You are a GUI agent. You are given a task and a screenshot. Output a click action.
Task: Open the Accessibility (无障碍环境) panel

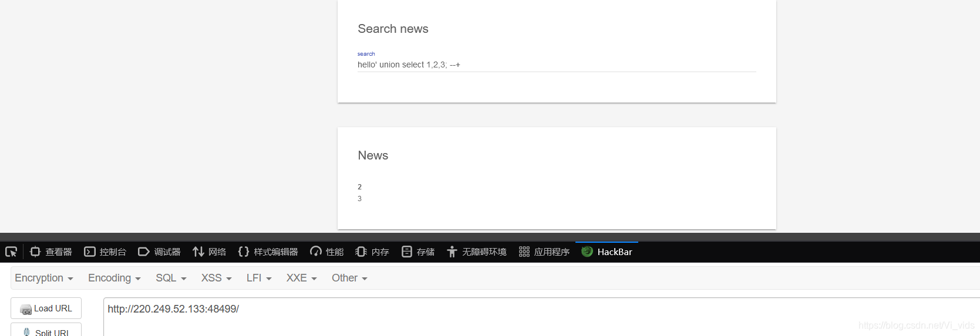coord(476,252)
